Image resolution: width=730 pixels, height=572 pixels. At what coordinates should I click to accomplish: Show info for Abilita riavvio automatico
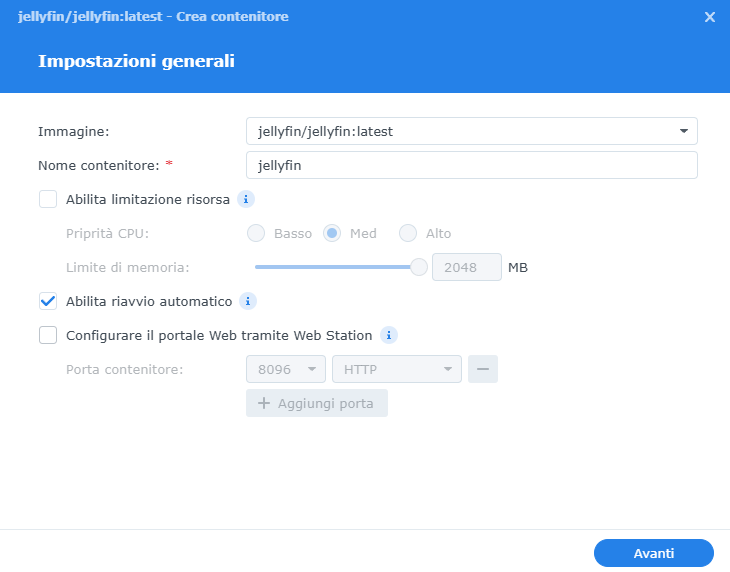tap(248, 301)
